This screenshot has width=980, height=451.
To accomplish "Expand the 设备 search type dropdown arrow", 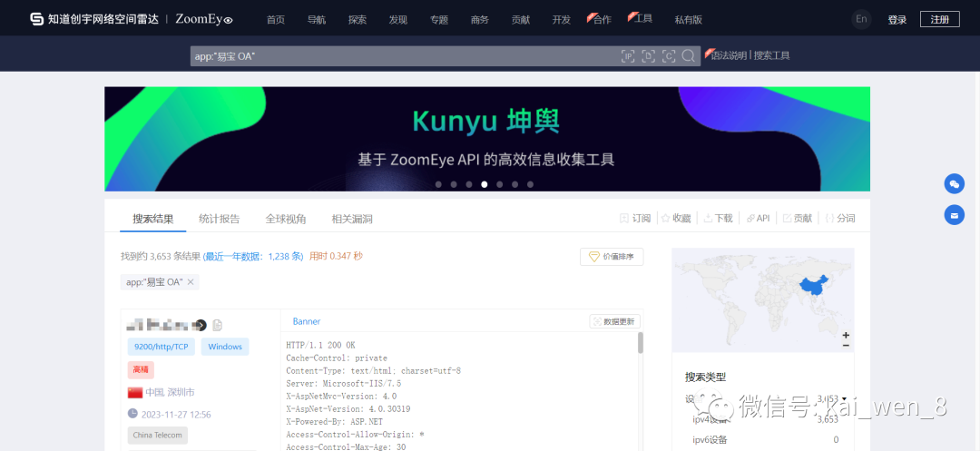I will point(845,398).
